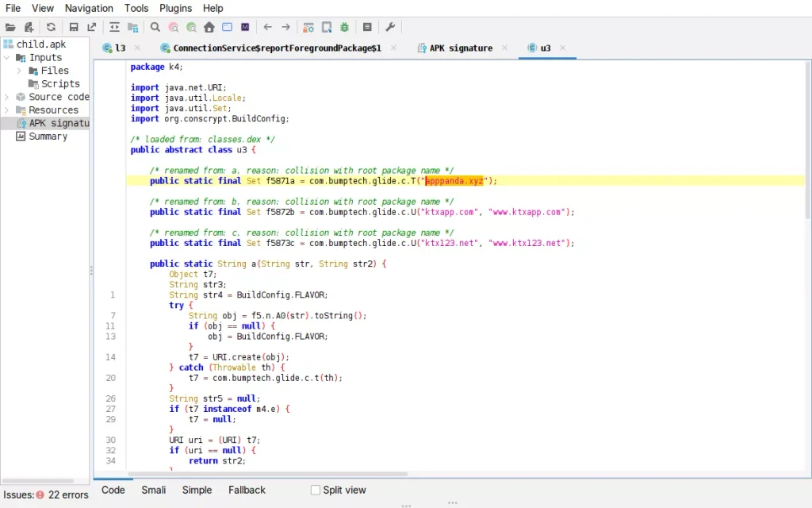This screenshot has height=508, width=812.
Task: Open AndroidManifest via purple M icon
Action: pos(245,27)
